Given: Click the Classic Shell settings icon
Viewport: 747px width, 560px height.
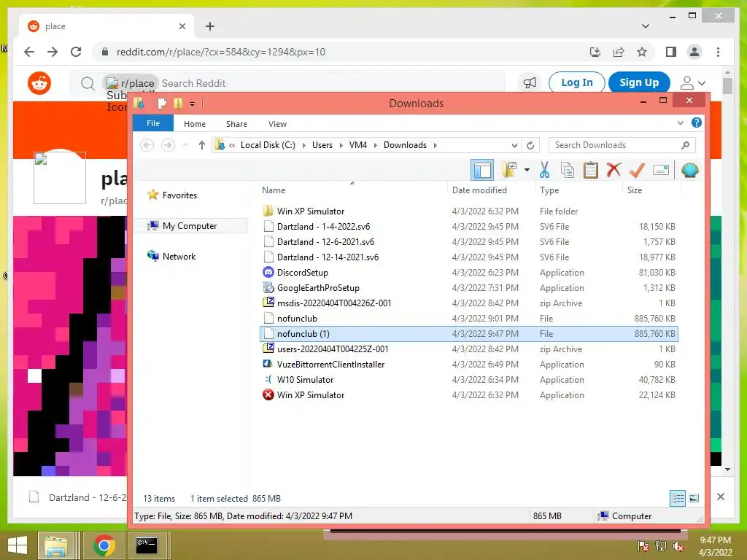Looking at the screenshot, I should point(689,170).
